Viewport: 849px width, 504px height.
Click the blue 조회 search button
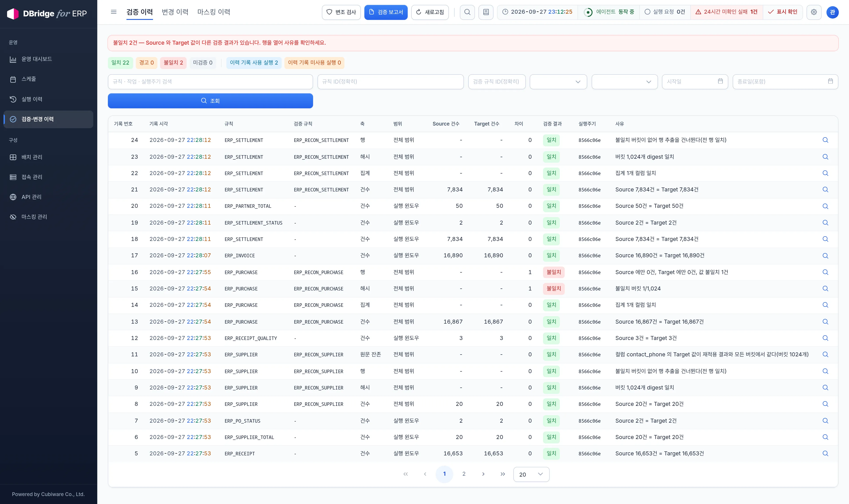(x=210, y=101)
